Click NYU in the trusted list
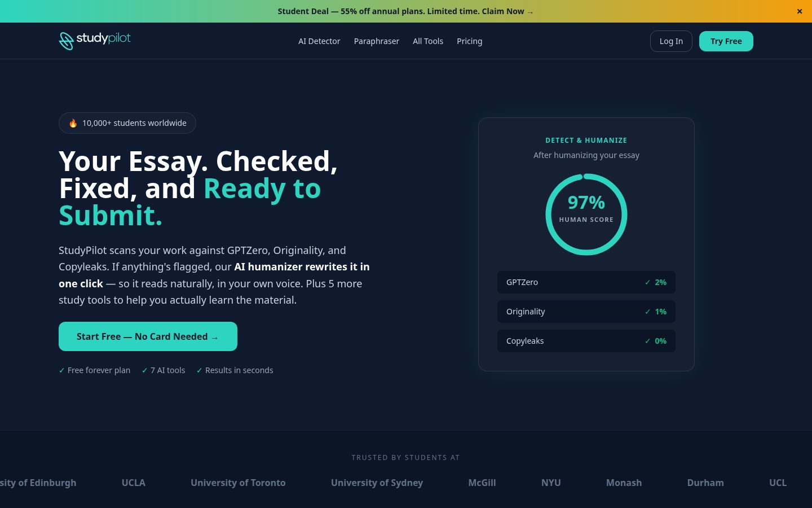The width and height of the screenshot is (812, 508). pos(551,483)
